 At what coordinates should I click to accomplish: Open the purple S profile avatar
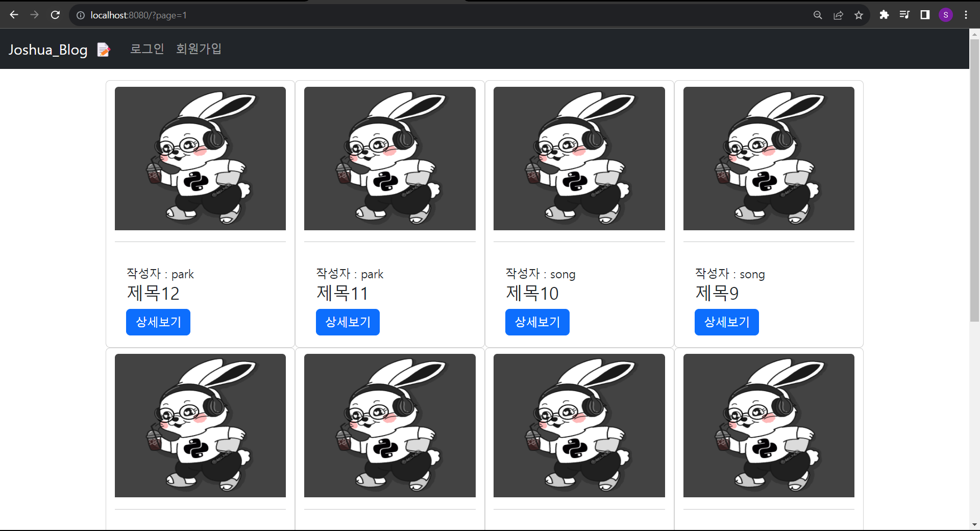(945, 15)
